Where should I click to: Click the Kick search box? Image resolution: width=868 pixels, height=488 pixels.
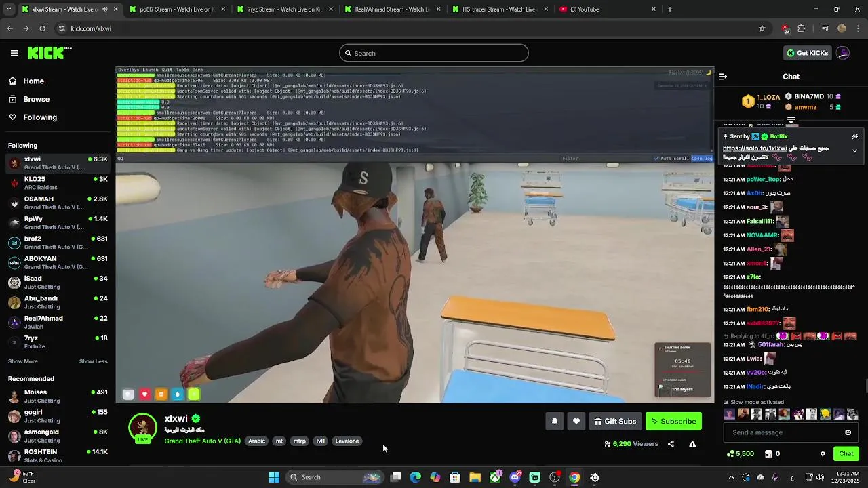coord(434,53)
